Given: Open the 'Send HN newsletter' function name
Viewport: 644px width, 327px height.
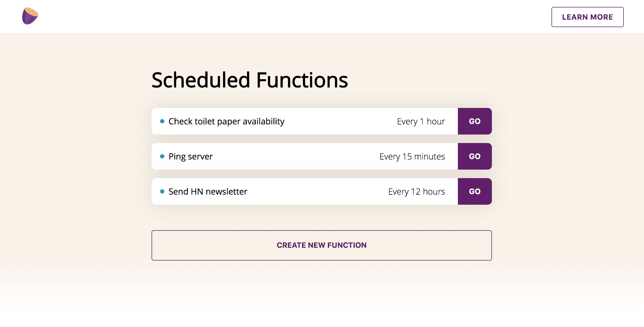Looking at the screenshot, I should coord(208,192).
